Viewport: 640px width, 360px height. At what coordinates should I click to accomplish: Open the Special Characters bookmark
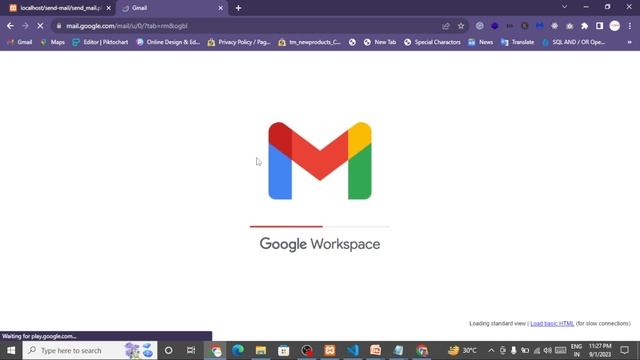[433, 42]
